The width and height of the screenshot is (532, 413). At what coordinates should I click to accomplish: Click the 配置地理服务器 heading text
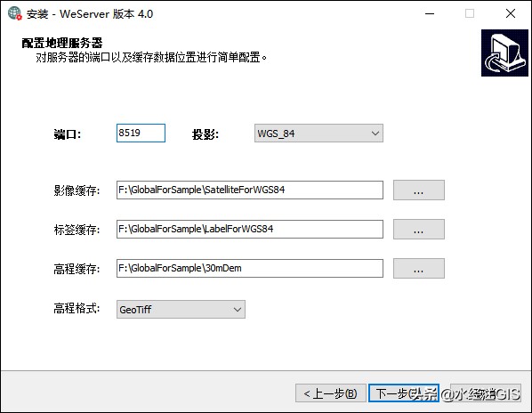(62, 43)
